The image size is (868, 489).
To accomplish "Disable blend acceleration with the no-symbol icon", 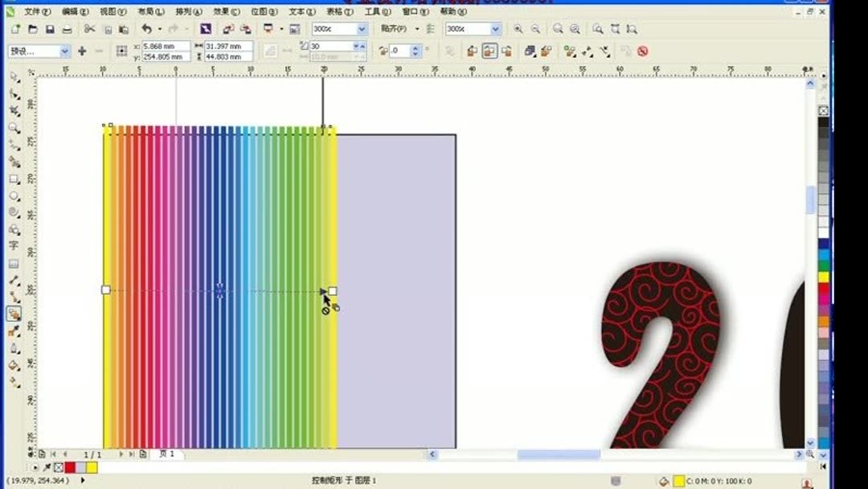I will pyautogui.click(x=645, y=52).
